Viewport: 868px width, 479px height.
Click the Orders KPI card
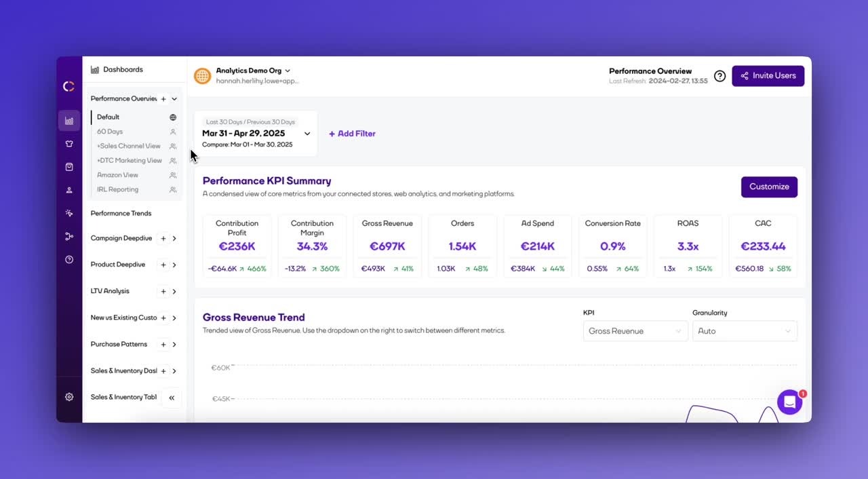(462, 246)
